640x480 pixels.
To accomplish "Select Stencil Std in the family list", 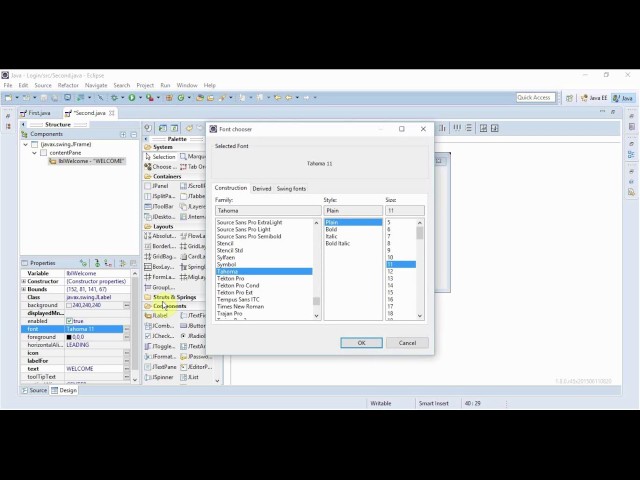I will point(264,250).
